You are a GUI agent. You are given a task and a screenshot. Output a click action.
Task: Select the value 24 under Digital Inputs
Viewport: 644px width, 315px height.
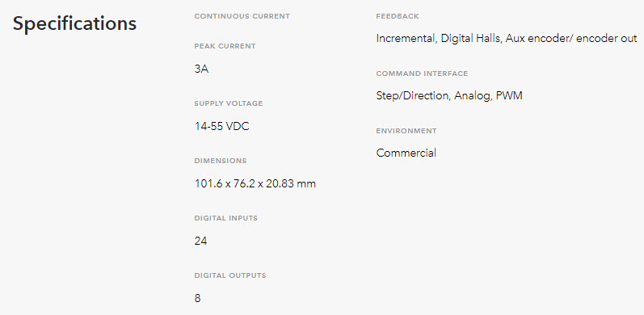coord(200,241)
